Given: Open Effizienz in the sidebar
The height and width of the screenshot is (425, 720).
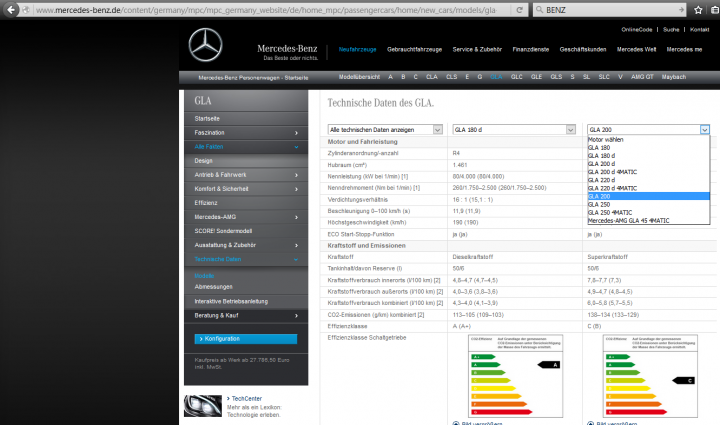Looking at the screenshot, I should pos(246,203).
